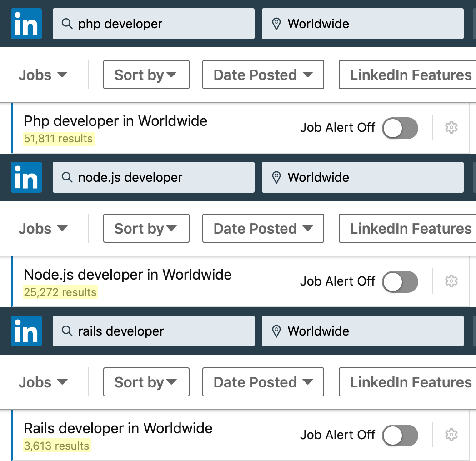
Task: Click LinkedIn Features filter under php developer
Action: click(407, 75)
